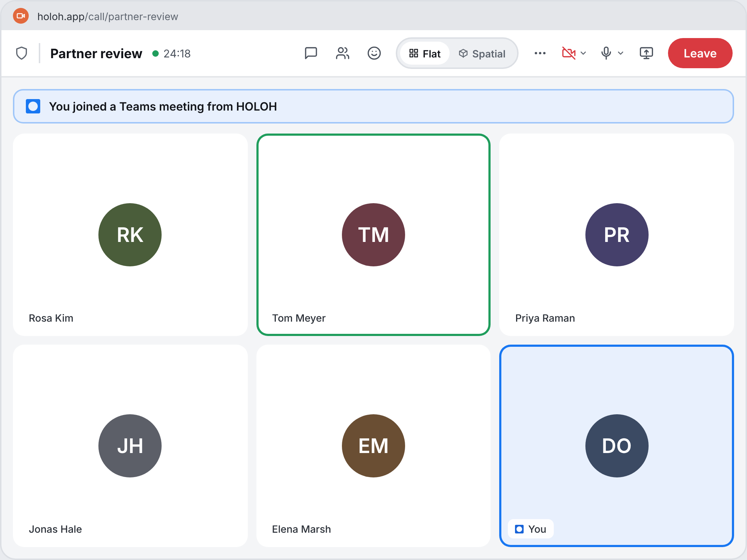
Task: Select your own DO tile
Action: 617,446
